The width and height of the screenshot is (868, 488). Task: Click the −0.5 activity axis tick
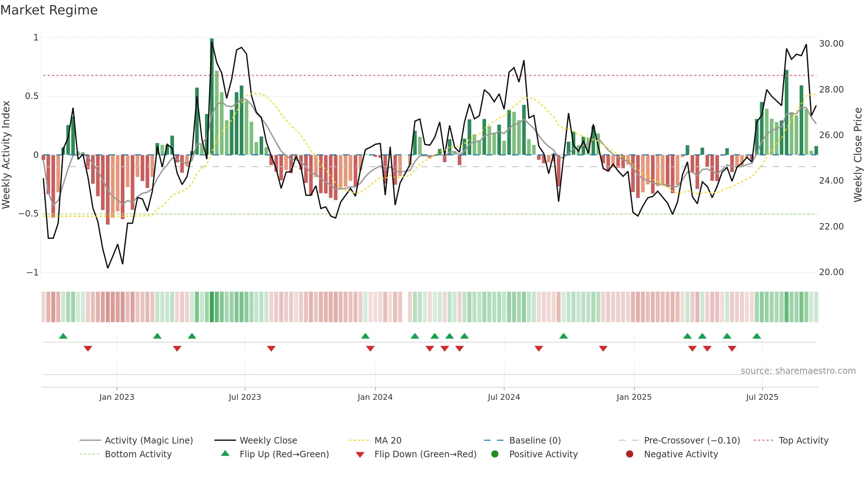point(28,213)
